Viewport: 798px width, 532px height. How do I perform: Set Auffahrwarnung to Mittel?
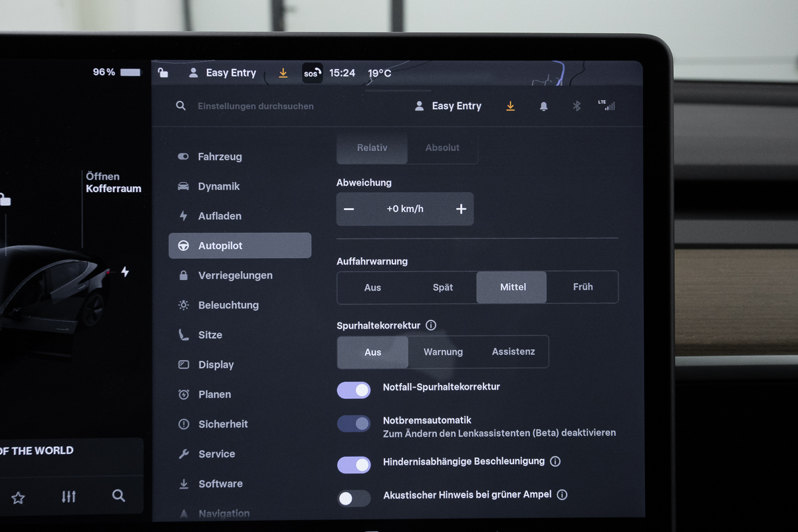(x=512, y=287)
